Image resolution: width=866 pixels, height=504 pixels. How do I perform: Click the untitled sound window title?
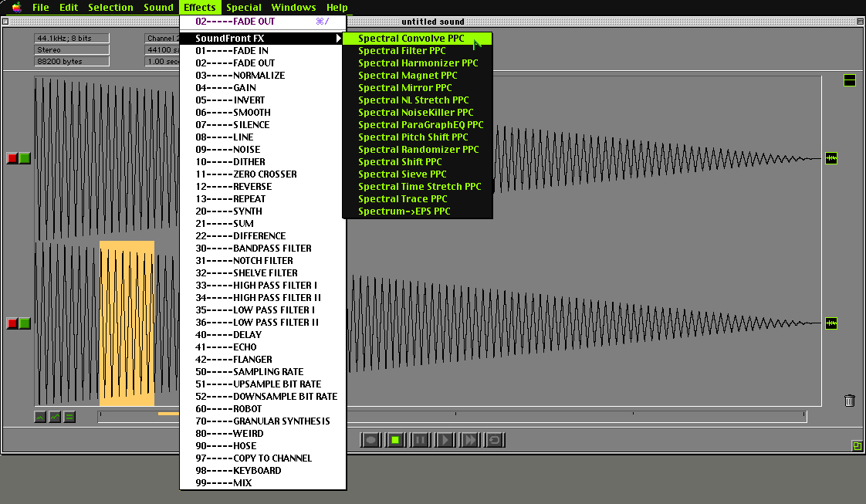tap(433, 22)
